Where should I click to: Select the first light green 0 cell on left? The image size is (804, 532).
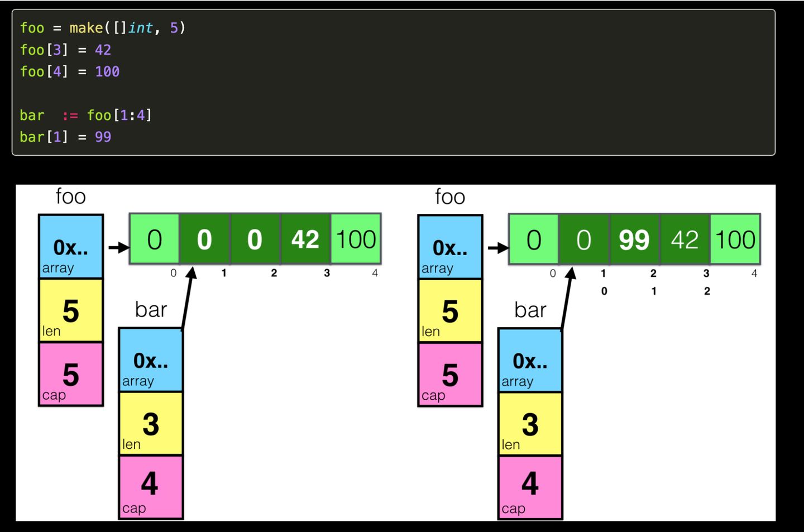pos(154,239)
